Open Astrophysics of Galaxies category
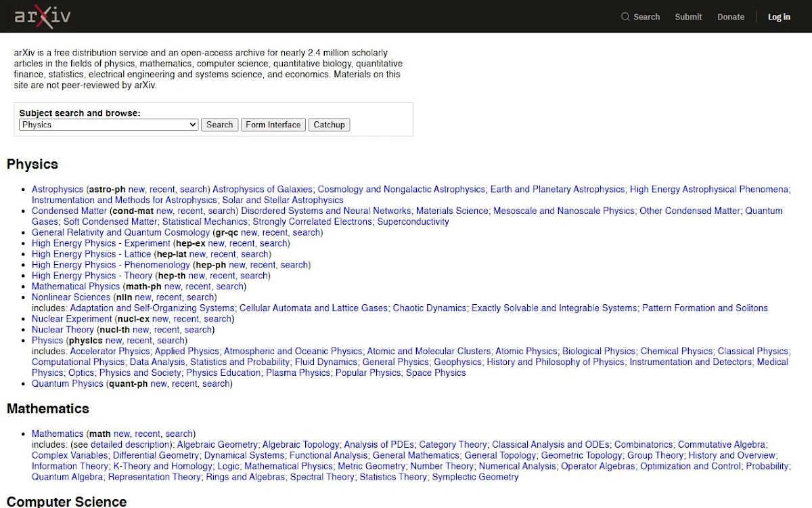Viewport: 812px width, 508px height. pyautogui.click(x=263, y=189)
